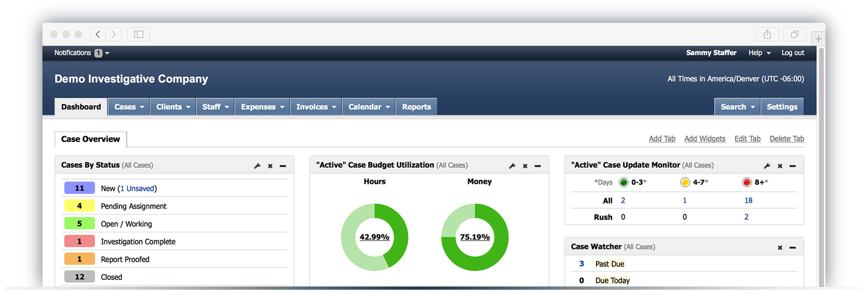Configure the Case Update Monitor widget wrench
This screenshot has width=868, height=293.
tap(767, 166)
